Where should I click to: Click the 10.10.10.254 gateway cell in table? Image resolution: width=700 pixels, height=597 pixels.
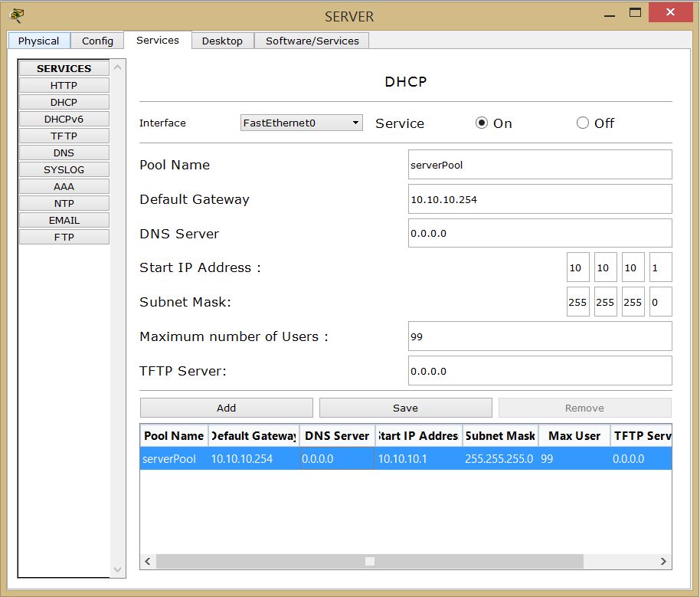coord(254,458)
